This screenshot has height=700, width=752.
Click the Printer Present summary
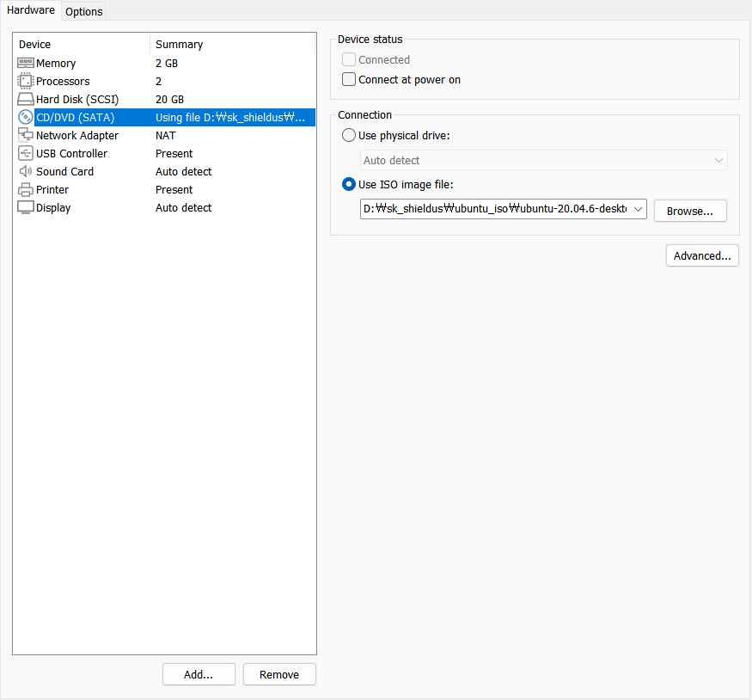(x=174, y=189)
